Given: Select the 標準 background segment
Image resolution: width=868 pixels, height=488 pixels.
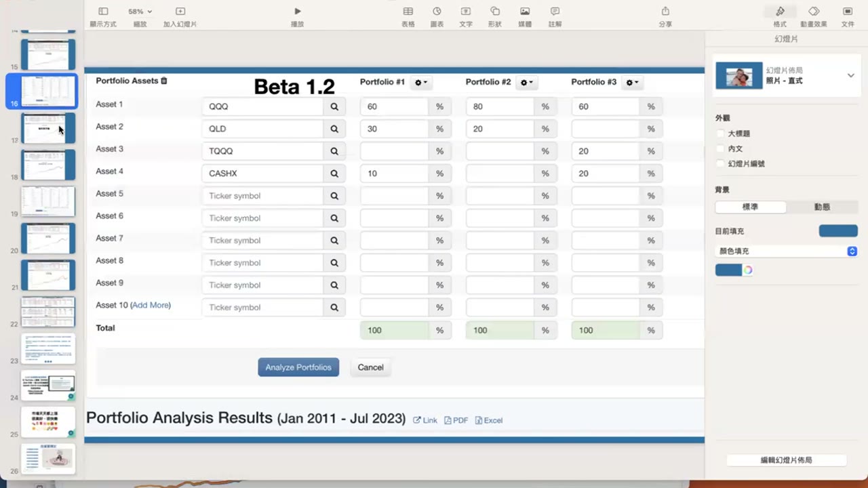Looking at the screenshot, I should [x=751, y=207].
